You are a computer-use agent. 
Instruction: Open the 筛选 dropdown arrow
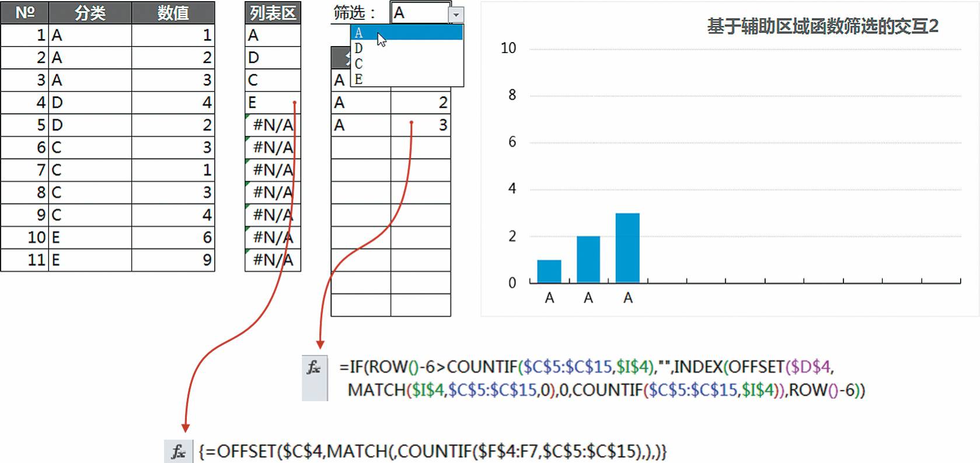pos(456,14)
